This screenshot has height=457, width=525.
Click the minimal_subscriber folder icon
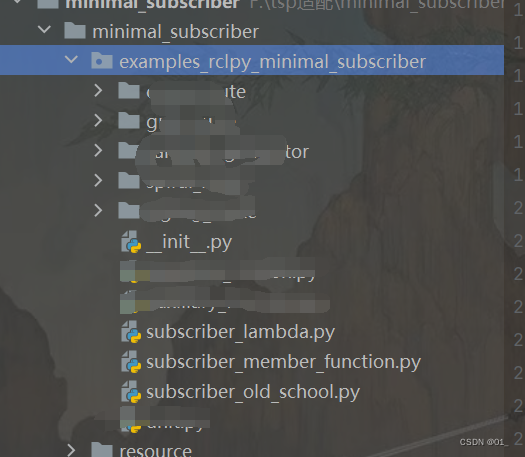(75, 30)
